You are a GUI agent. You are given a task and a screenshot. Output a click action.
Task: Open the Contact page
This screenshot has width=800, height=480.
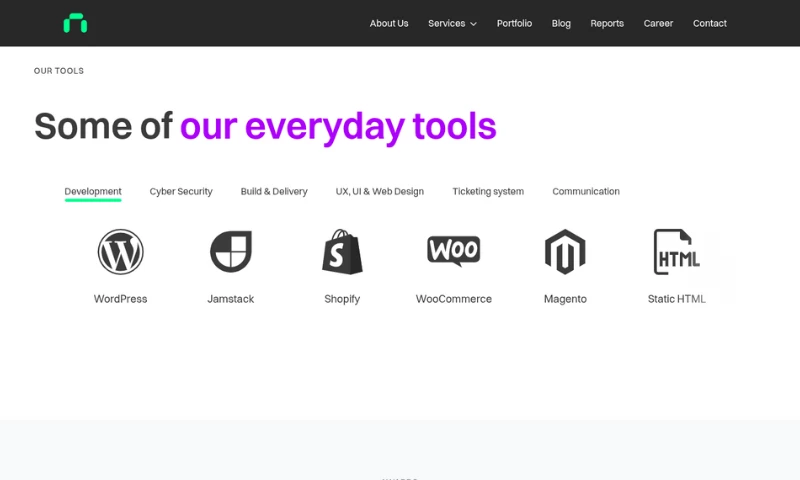click(710, 23)
